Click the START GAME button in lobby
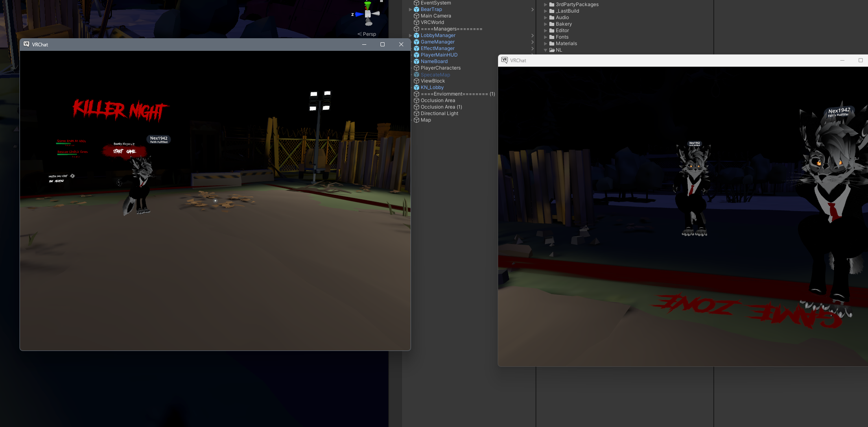Screen dimensions: 868x427 (x=125, y=151)
